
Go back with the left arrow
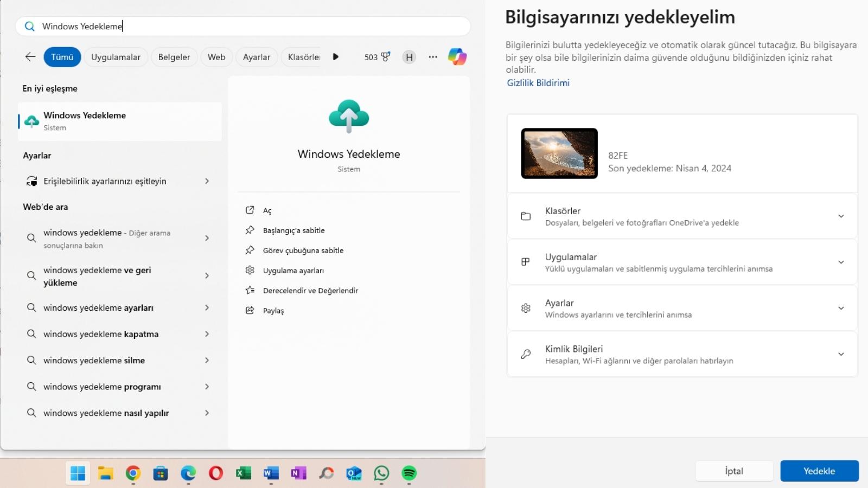coord(30,57)
